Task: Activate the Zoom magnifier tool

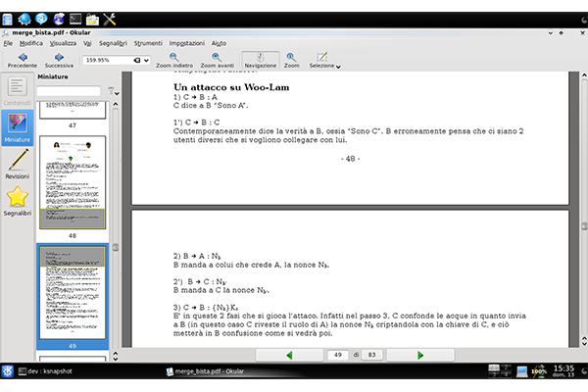Action: [291, 61]
